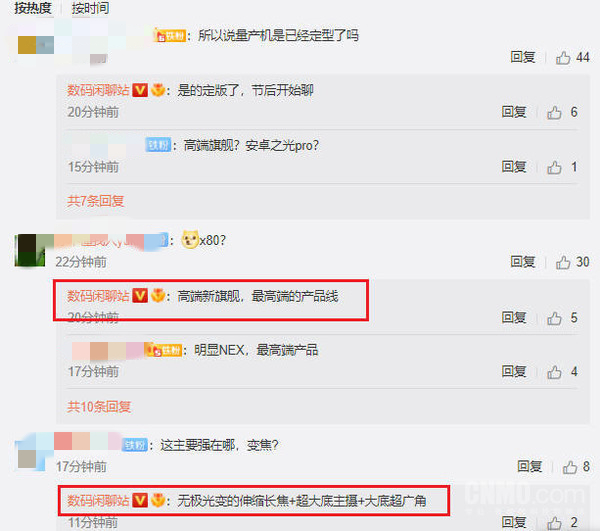Like the '无极光变' reply with 2 likes
Screen dimensions: 600x531
[554, 523]
